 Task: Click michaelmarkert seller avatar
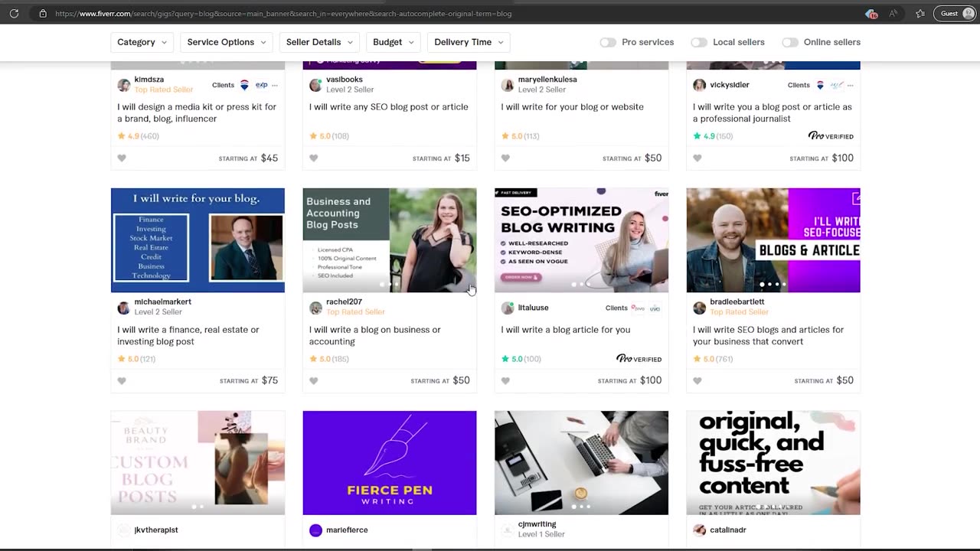[123, 308]
